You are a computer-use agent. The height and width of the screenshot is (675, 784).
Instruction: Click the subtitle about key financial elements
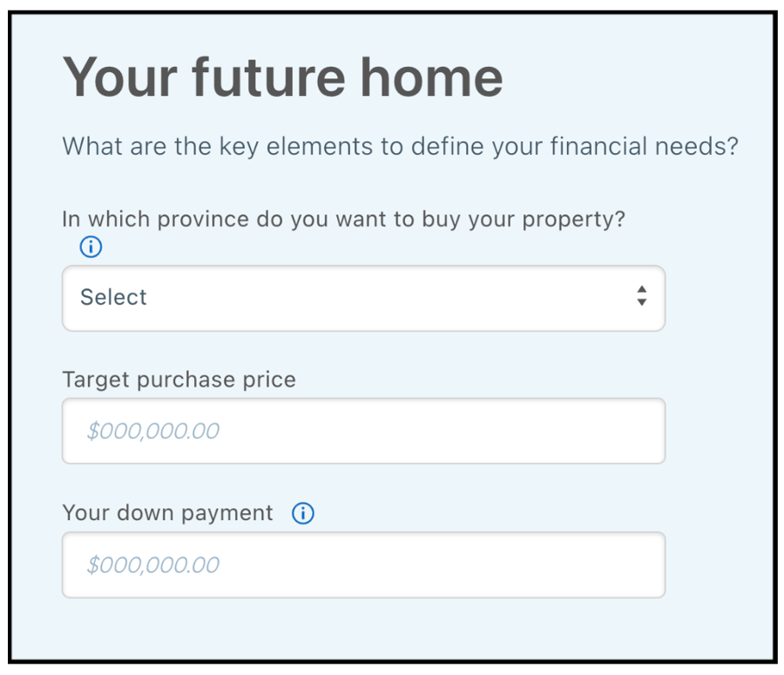pyautogui.click(x=400, y=146)
